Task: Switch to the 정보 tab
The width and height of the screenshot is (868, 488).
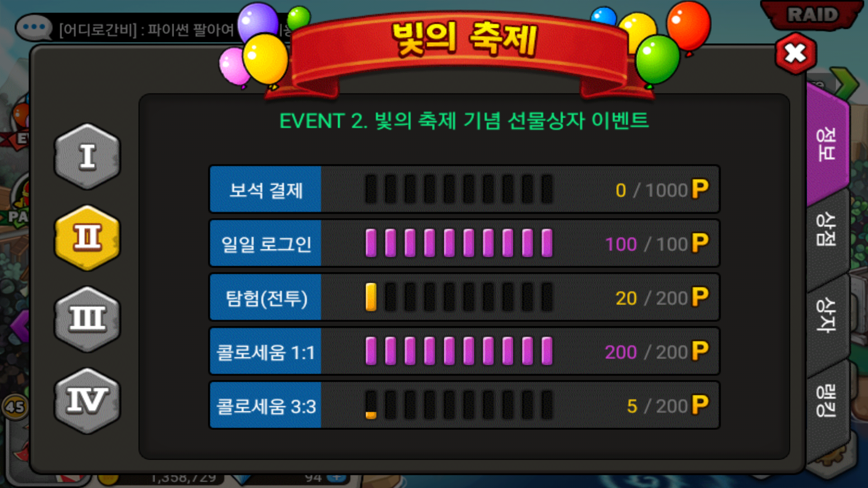Action: (x=826, y=144)
